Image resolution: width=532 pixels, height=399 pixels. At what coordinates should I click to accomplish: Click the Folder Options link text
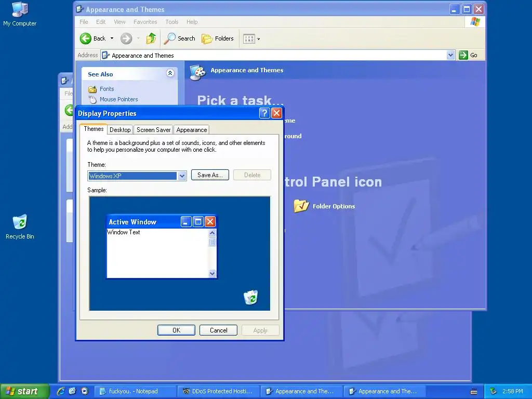click(334, 206)
